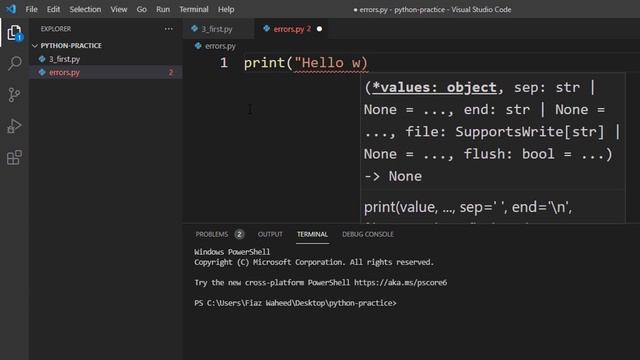Open the Search view icon
The image size is (640, 360).
pyautogui.click(x=14, y=64)
